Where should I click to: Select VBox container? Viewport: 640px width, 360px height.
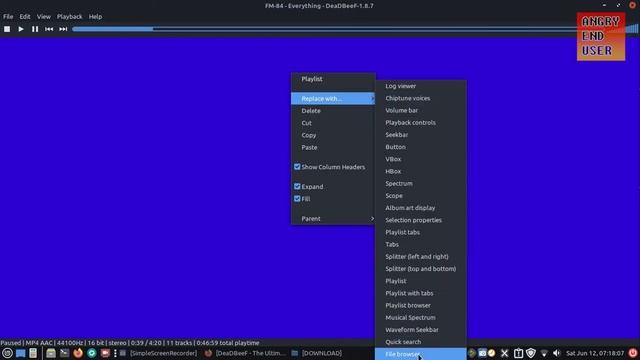click(x=421, y=159)
